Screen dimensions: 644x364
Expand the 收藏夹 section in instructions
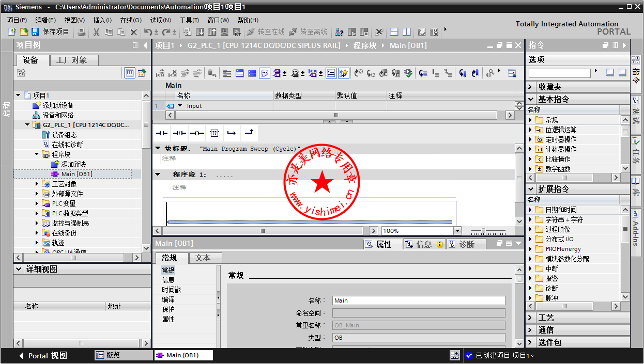[531, 87]
